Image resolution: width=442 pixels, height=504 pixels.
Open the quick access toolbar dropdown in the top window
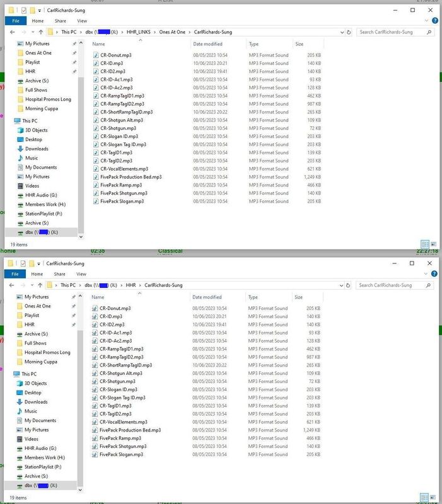40,11
